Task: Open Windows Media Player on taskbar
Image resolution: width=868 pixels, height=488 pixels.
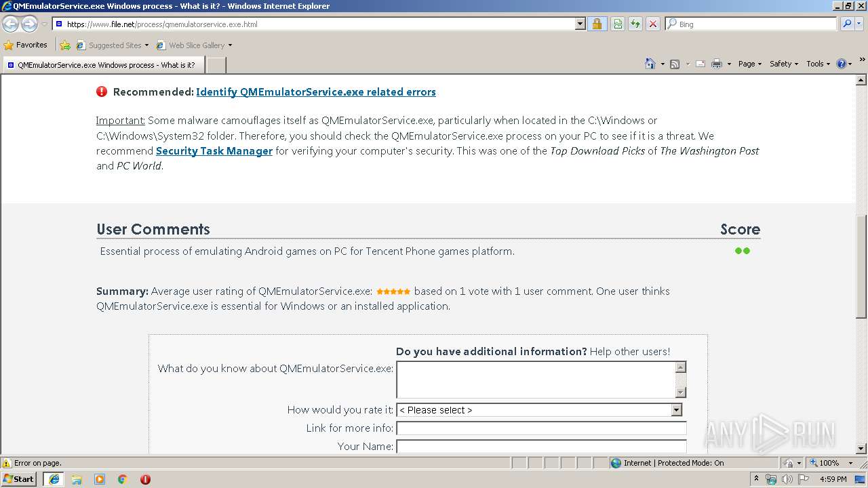Action: [x=100, y=479]
